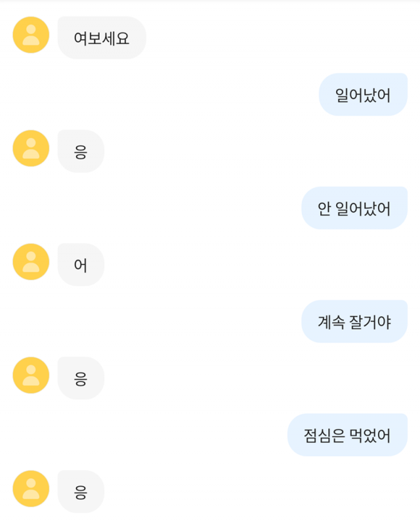Image resolution: width=420 pixels, height=523 pixels.
Task: Click the first gray bubble in the chat
Action: (x=102, y=38)
